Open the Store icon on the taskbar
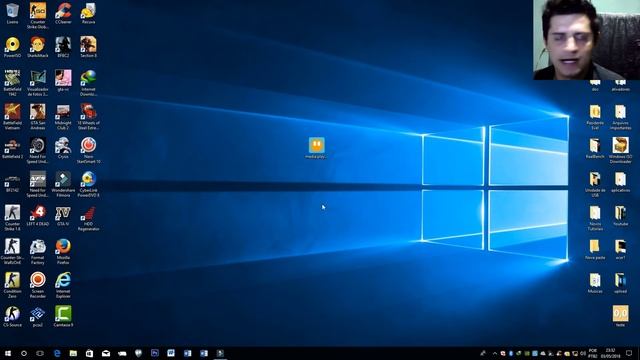This screenshot has height=360, width=640. coord(89,353)
